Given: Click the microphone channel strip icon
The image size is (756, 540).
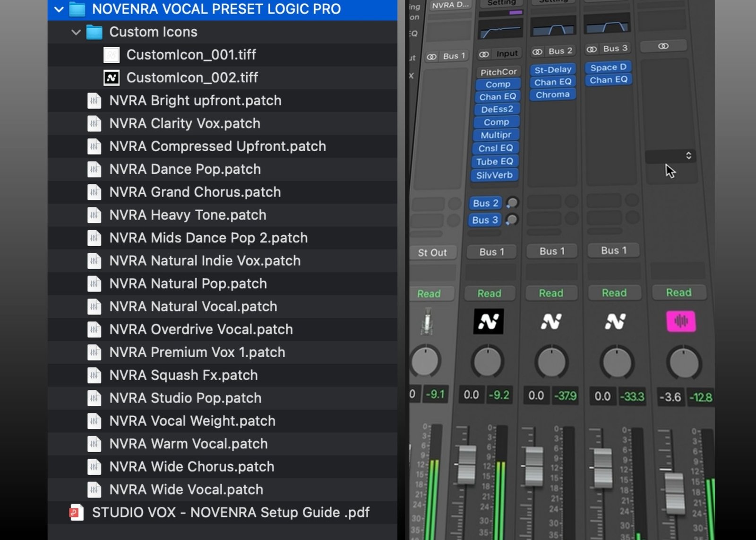Looking at the screenshot, I should pyautogui.click(x=427, y=322).
